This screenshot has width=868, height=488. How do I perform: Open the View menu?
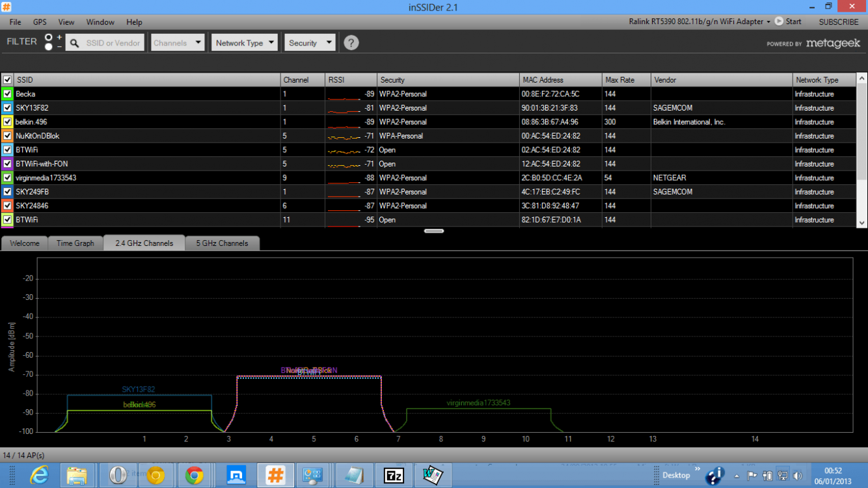(x=66, y=22)
